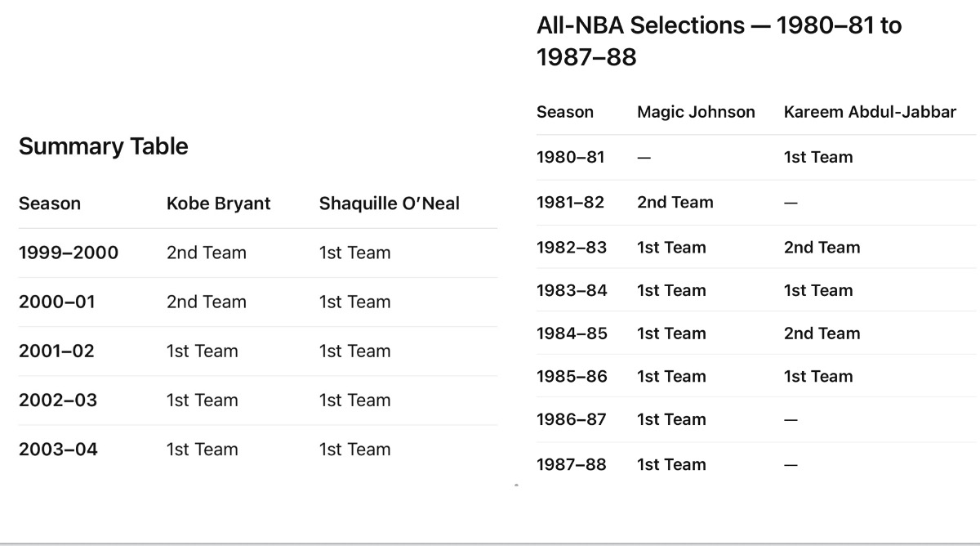The width and height of the screenshot is (980, 546).
Task: Select the 2001–02 season cell
Action: click(56, 351)
